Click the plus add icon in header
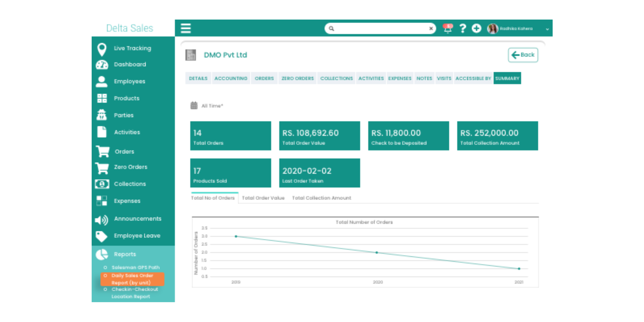The height and width of the screenshot is (322, 644). click(476, 28)
